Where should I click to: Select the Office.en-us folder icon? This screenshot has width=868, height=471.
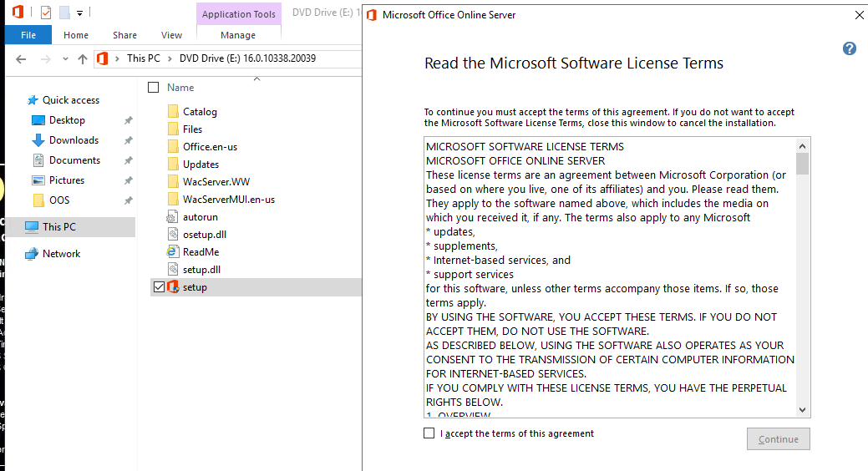[x=173, y=147]
